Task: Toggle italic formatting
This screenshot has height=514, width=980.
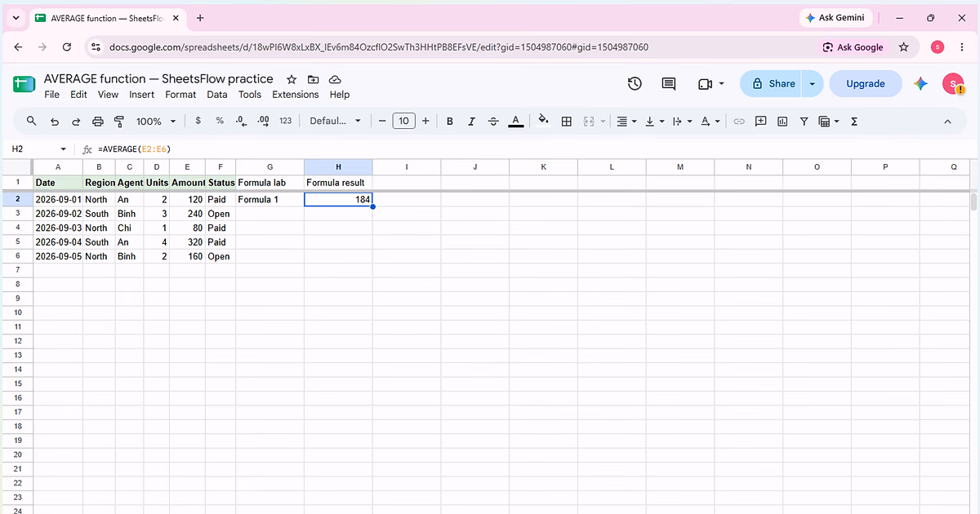Action: pyautogui.click(x=471, y=121)
